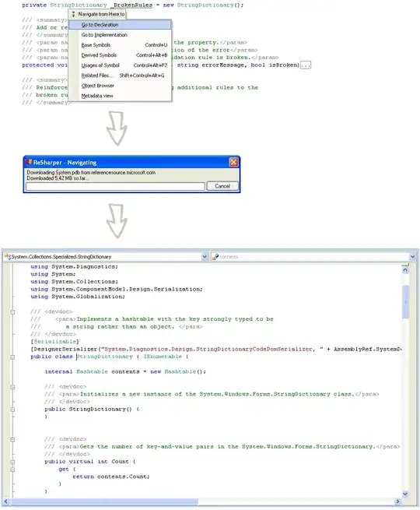Cancel the System.pdb download
Image resolution: width=420 pixels, height=510 pixels.
pos(222,186)
